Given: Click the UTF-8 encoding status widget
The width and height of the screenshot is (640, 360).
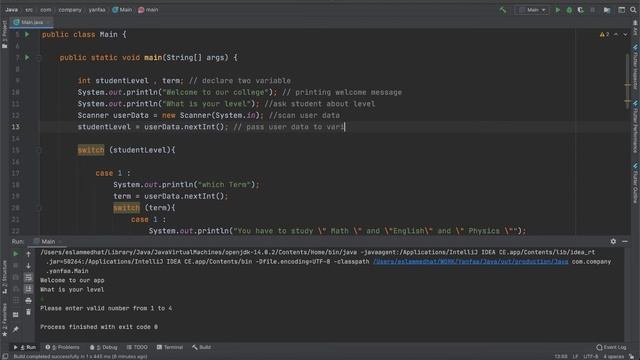Looking at the screenshot, I should (x=590, y=356).
